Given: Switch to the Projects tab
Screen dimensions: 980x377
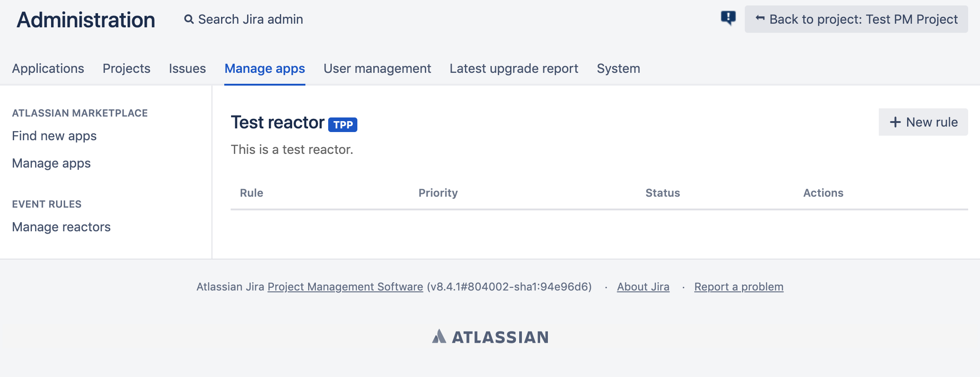Looking at the screenshot, I should click(126, 68).
